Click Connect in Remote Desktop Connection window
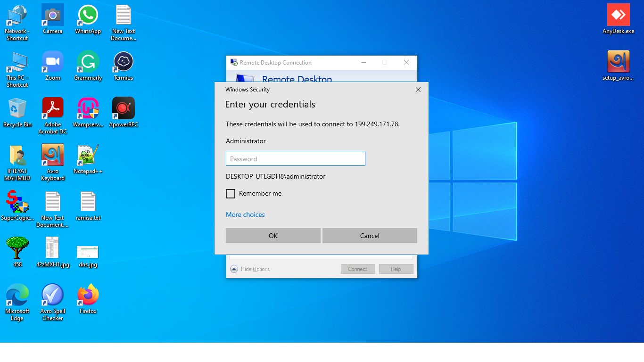The height and width of the screenshot is (362, 644). tap(357, 269)
